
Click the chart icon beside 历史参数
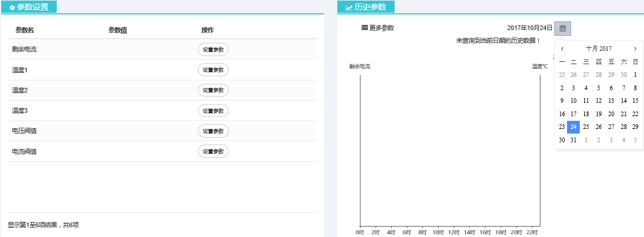tap(349, 8)
